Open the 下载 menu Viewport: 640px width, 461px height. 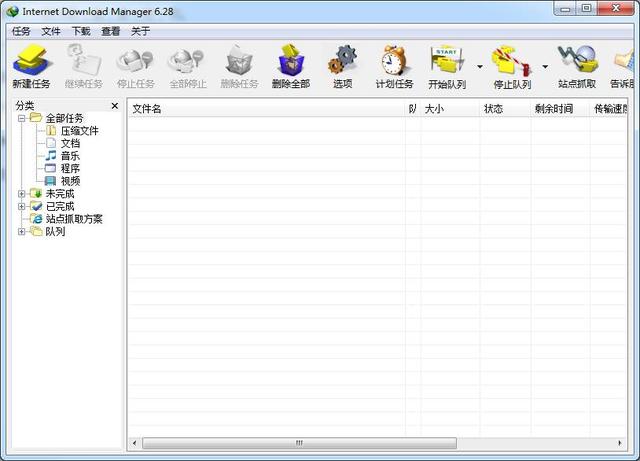click(81, 31)
